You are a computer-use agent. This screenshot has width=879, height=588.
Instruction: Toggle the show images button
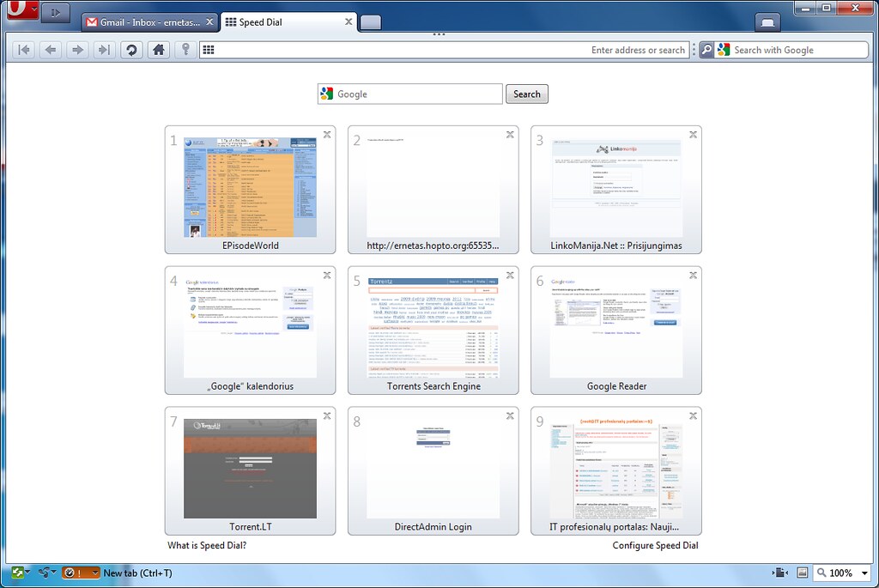click(x=803, y=573)
